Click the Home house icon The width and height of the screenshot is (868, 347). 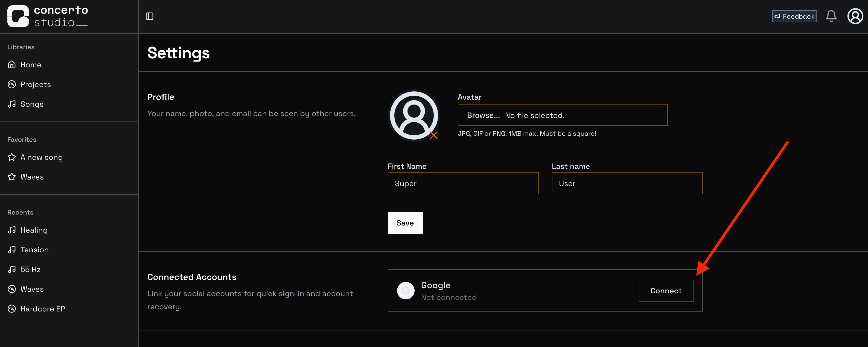coord(12,64)
